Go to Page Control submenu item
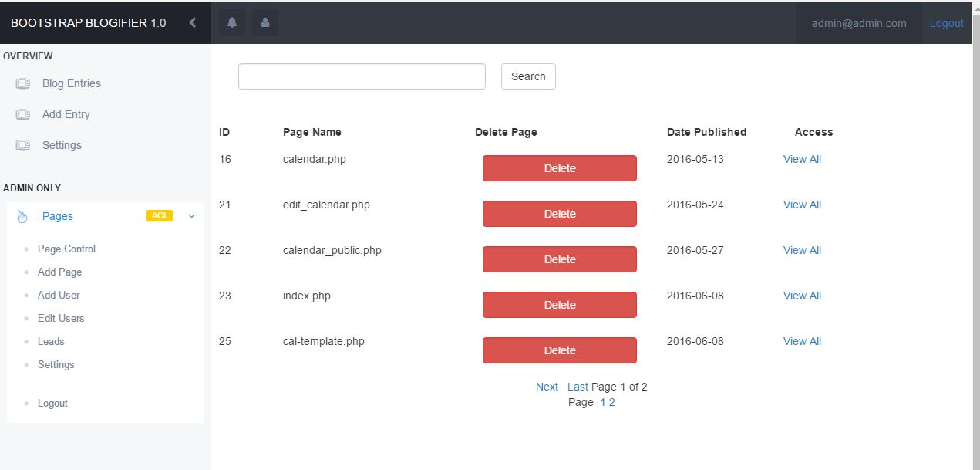Image resolution: width=980 pixels, height=470 pixels. pyautogui.click(x=67, y=249)
